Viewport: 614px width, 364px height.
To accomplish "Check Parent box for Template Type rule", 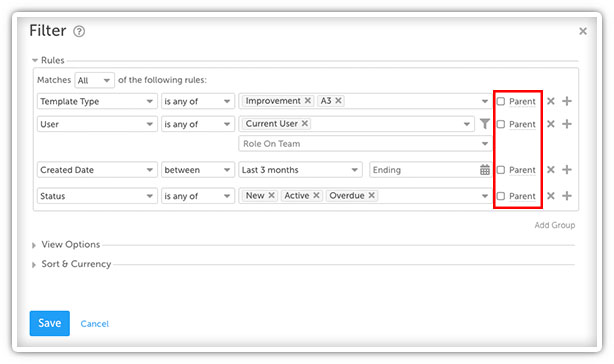I will (501, 101).
